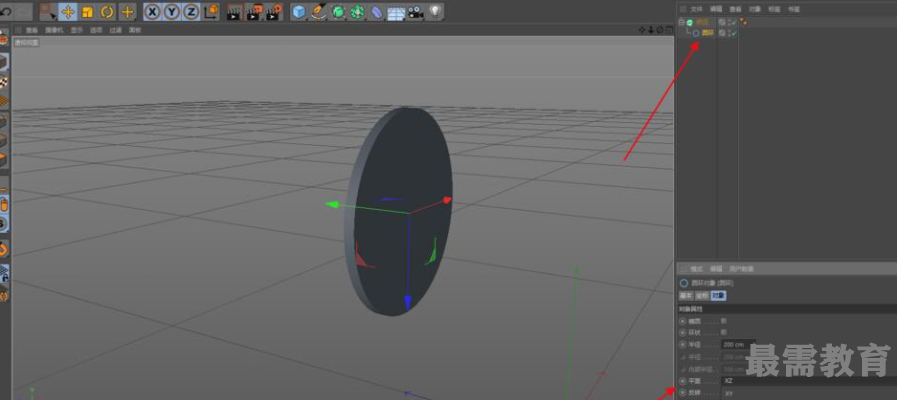This screenshot has width=897, height=400.
Task: Open the Attribute Manager 模式 menu
Action: coord(696,268)
